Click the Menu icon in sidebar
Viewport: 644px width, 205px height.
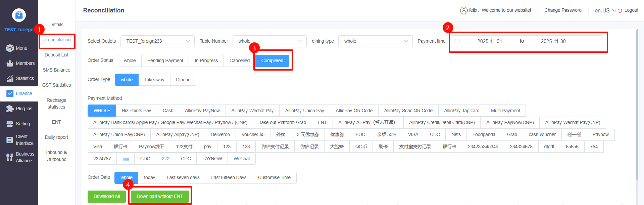10,48
